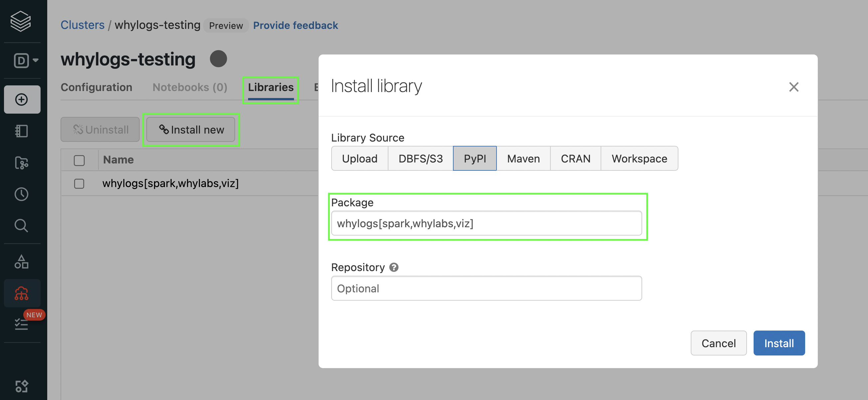
Task: Expand the workspace switcher next to the D icon
Action: (x=35, y=60)
